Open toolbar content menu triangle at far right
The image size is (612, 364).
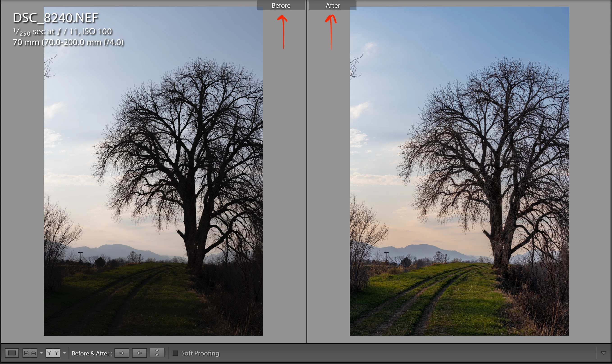tap(604, 353)
